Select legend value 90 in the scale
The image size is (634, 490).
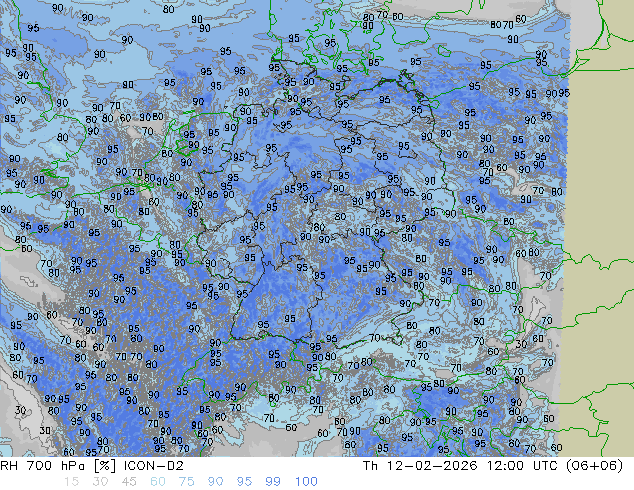[216, 482]
